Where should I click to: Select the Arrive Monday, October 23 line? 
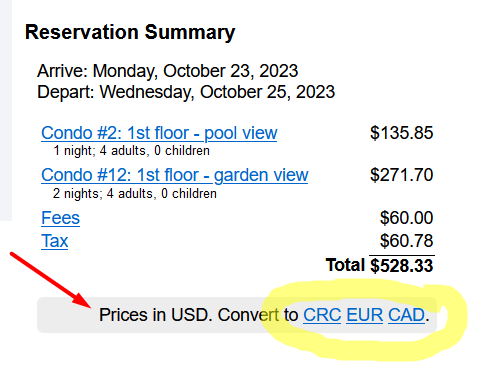pyautogui.click(x=168, y=71)
